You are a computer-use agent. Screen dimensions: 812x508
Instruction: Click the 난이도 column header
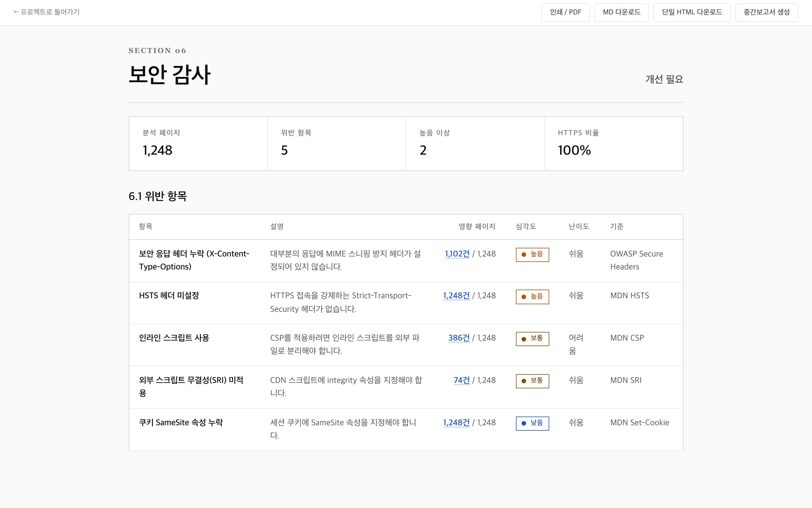579,226
